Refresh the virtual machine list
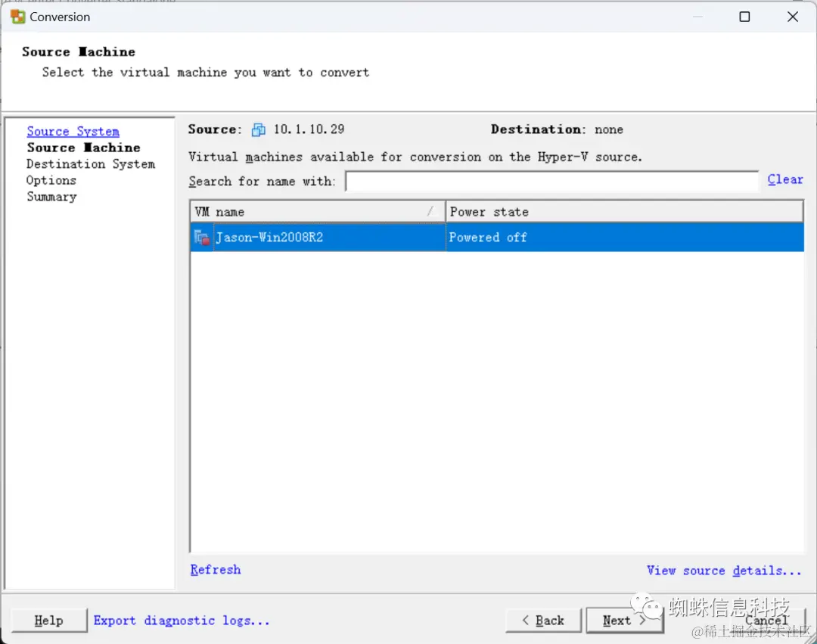This screenshot has height=644, width=817. point(215,570)
